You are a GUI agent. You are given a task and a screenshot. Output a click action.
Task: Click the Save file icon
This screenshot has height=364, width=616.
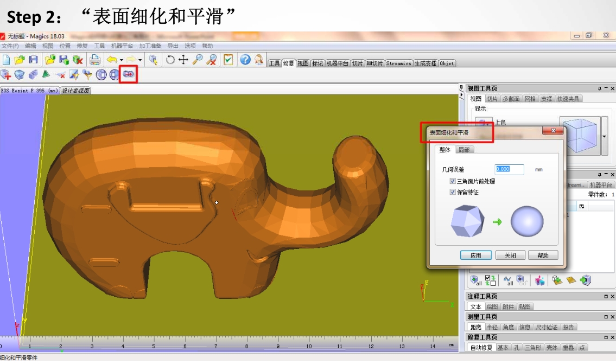click(34, 60)
